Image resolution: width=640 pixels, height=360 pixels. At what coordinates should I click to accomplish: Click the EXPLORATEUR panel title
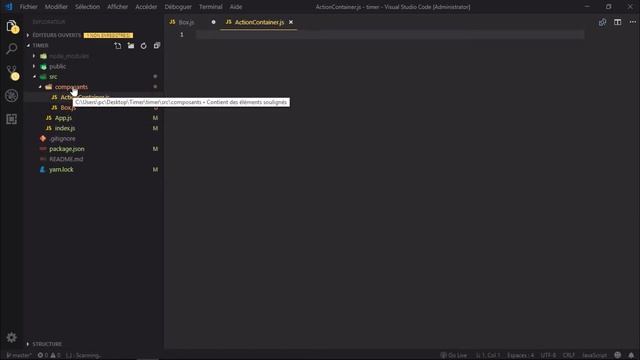coord(49,22)
